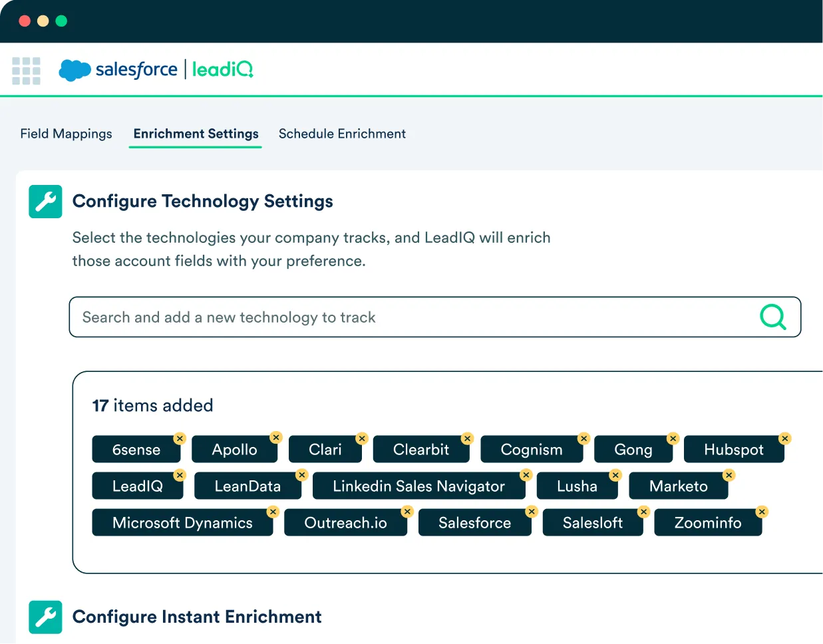Remove the Microsoft Dynamics tag
This screenshot has width=823, height=644.
click(x=273, y=512)
